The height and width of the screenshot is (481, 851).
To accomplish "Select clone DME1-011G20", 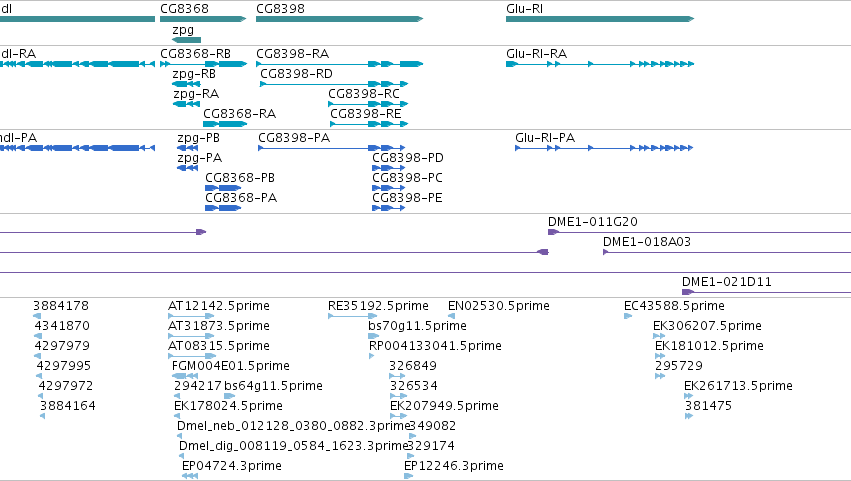I will [x=593, y=222].
